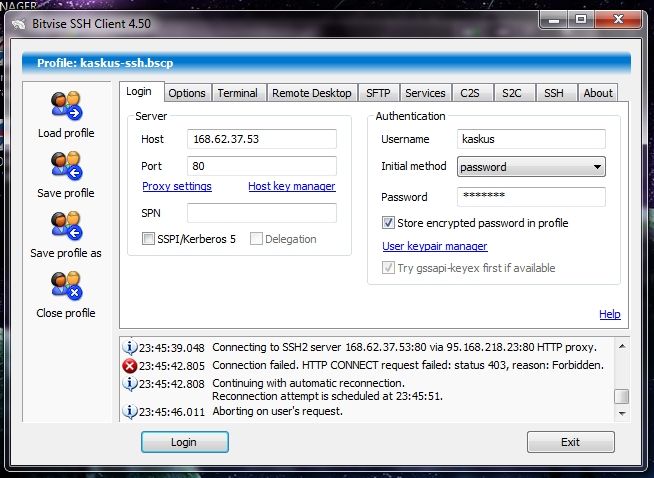The image size is (654, 478).
Task: Click info icon beside 23:45:46.011 log entry
Action: point(130,412)
